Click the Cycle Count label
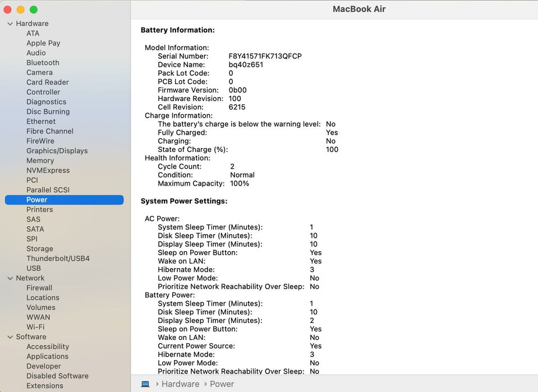Viewport: 538px width, 392px height. [x=180, y=167]
